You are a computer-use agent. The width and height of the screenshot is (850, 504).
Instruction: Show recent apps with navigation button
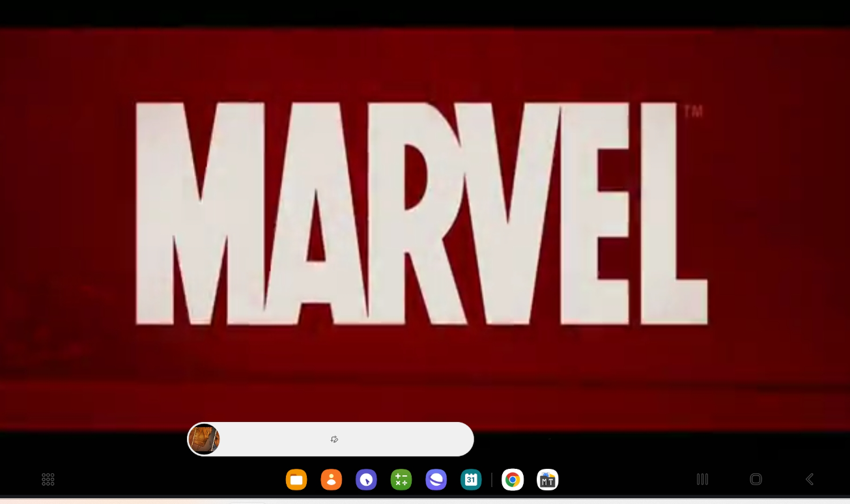[702, 479]
